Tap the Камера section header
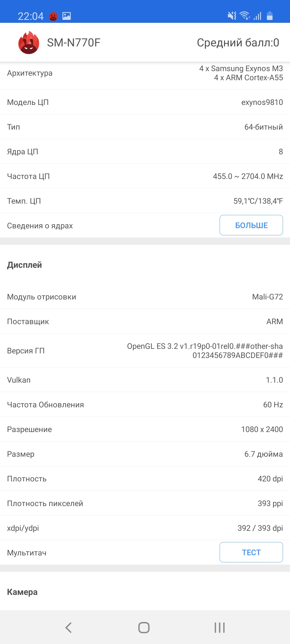 pyautogui.click(x=22, y=592)
